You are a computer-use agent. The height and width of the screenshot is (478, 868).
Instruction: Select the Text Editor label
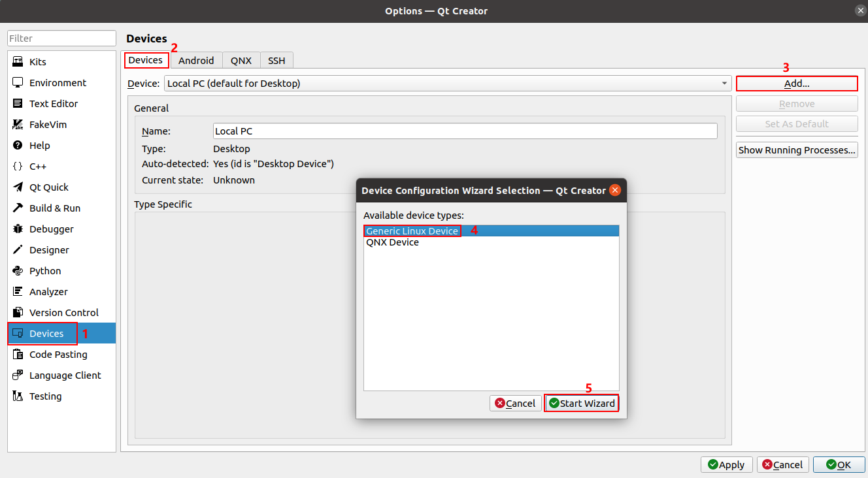coord(54,104)
